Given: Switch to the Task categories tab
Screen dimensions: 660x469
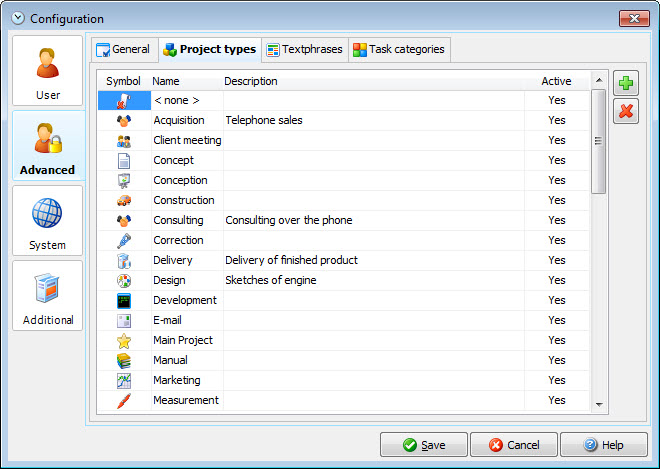Looking at the screenshot, I should [399, 50].
